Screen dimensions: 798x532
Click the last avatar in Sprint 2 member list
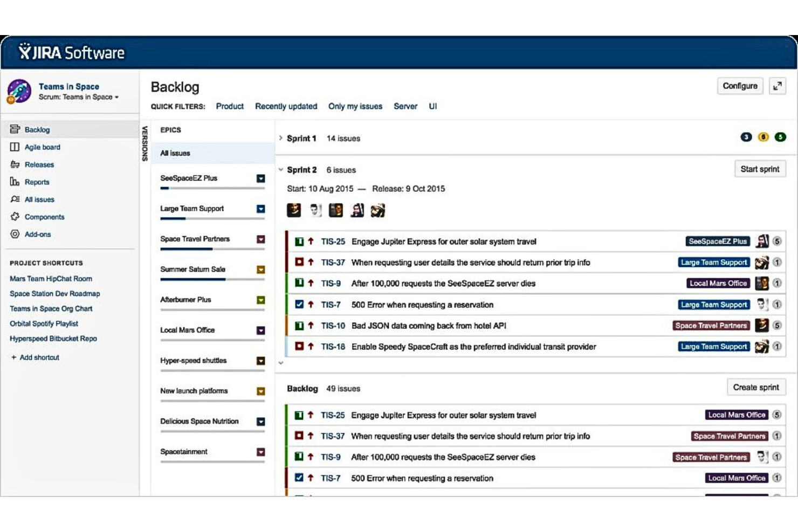pos(378,210)
